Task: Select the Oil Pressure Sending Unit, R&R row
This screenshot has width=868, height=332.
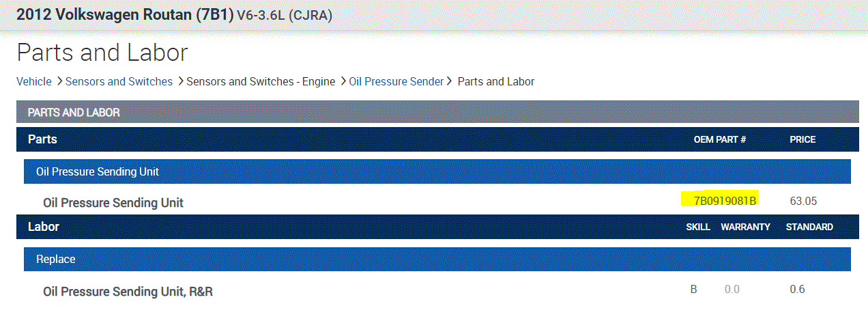Action: coord(128,292)
